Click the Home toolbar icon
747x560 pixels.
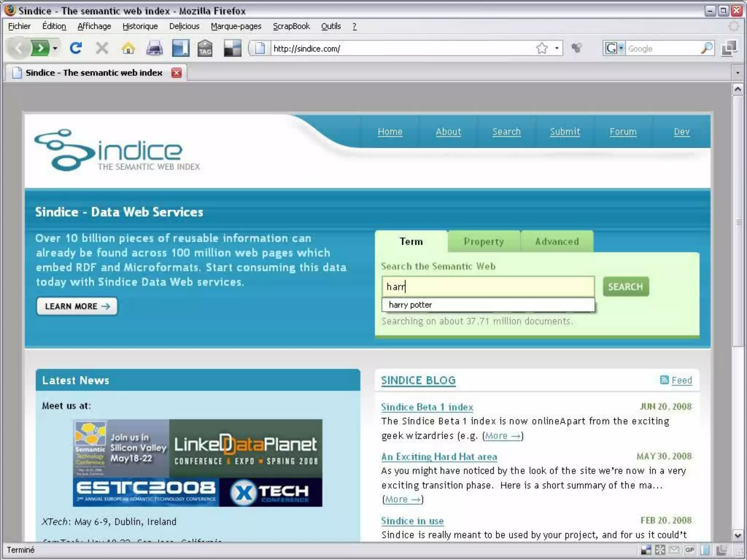click(x=128, y=48)
